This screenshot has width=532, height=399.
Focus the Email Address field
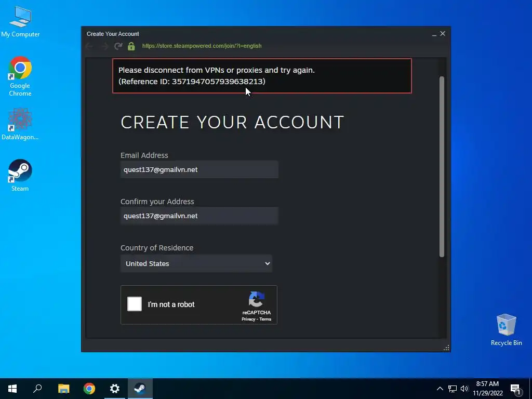[x=199, y=170]
